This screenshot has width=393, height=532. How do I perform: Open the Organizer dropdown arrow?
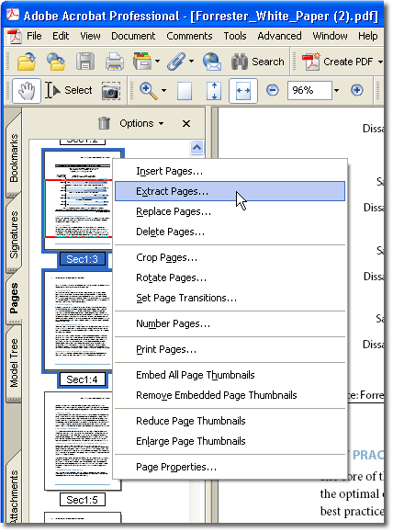(157, 62)
